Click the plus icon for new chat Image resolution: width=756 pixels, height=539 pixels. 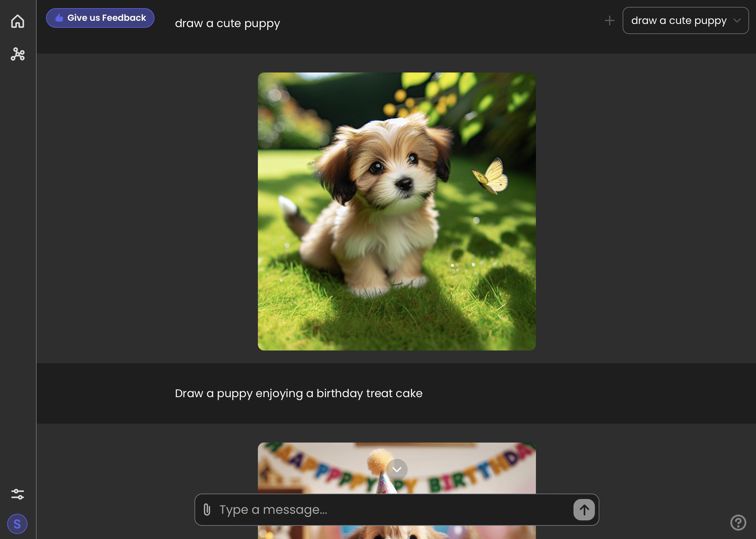pyautogui.click(x=609, y=20)
